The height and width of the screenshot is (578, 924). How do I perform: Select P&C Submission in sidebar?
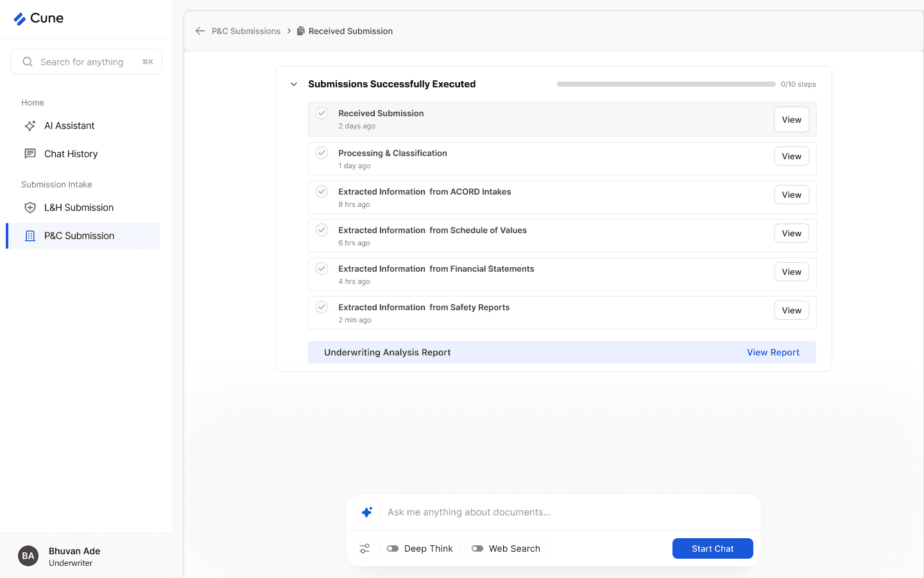point(83,236)
